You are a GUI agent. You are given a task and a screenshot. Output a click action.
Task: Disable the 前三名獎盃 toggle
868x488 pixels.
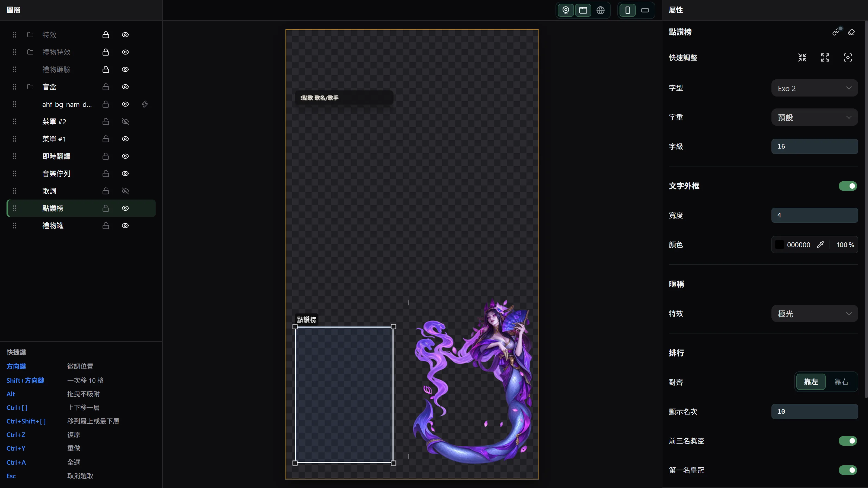(x=848, y=441)
